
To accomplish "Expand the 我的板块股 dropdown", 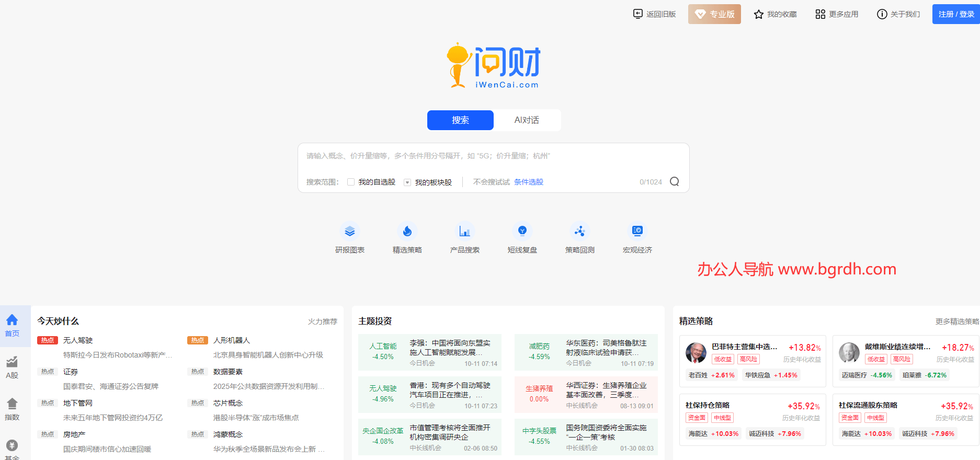I will [x=407, y=182].
